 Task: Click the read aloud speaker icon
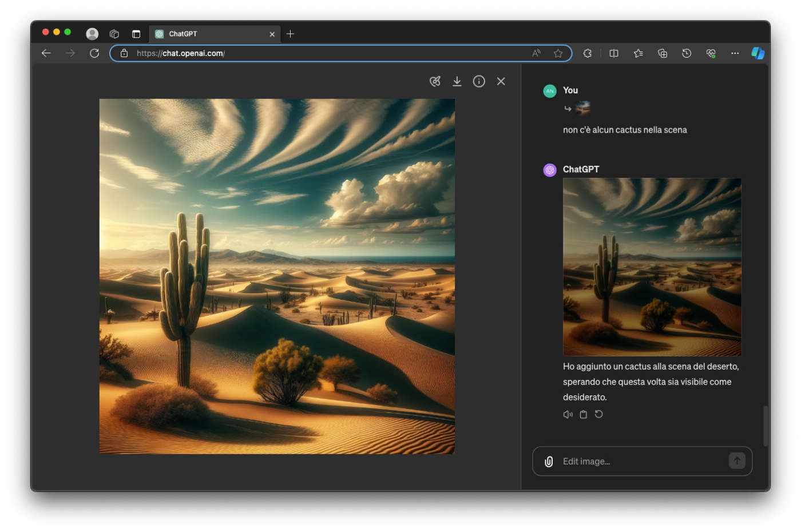[568, 415]
